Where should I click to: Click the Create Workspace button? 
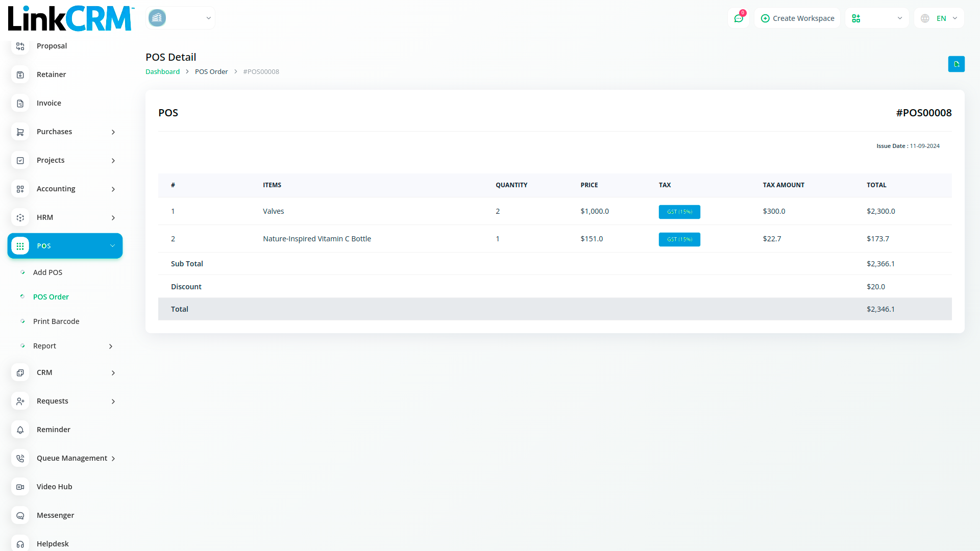click(797, 18)
